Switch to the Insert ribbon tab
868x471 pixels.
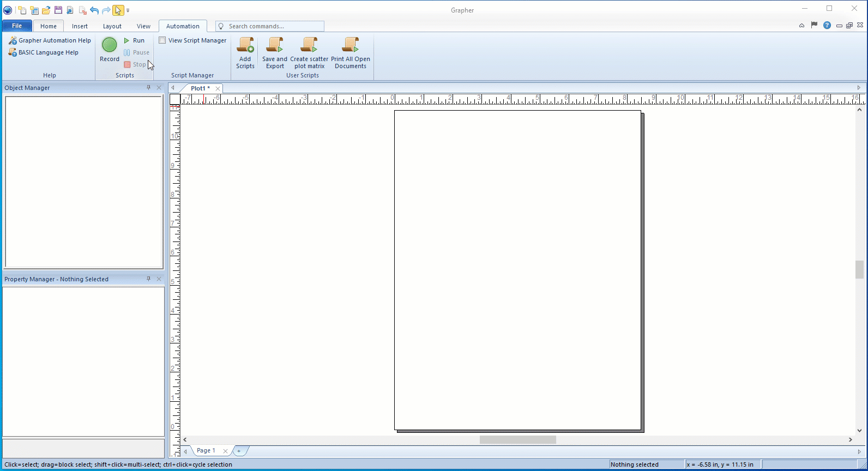(80, 26)
